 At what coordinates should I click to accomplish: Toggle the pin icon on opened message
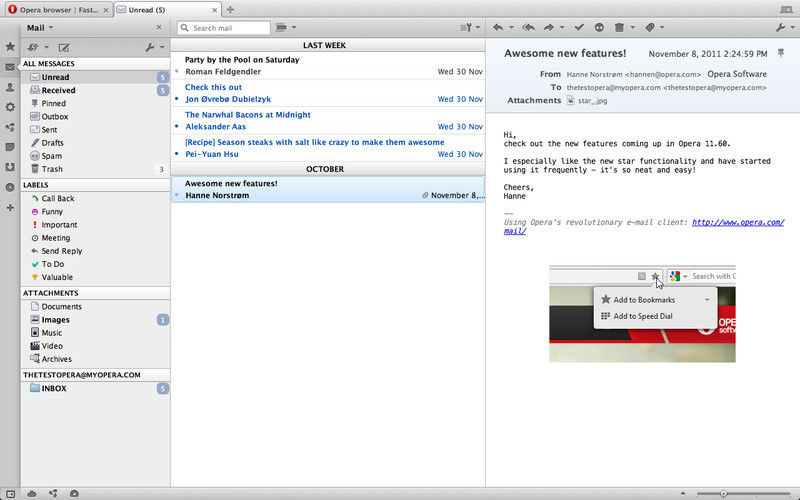[781, 53]
